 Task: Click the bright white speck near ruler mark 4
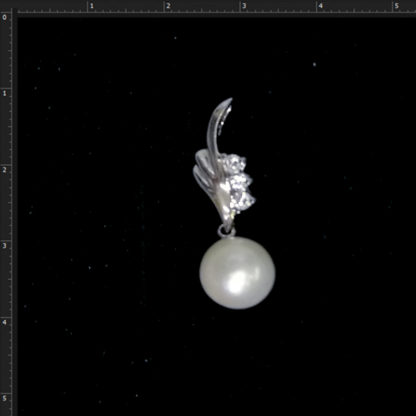point(314,64)
